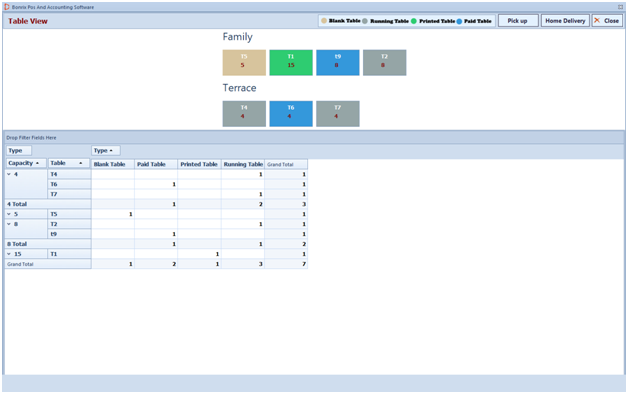Open Home Delivery
Viewport: 628px width, 394px height.
tap(565, 21)
